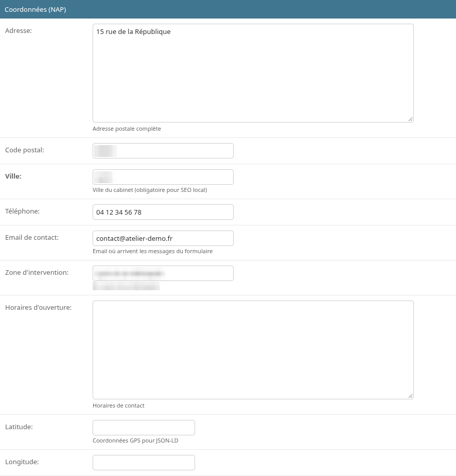Click the bold Ville label

pos(13,177)
